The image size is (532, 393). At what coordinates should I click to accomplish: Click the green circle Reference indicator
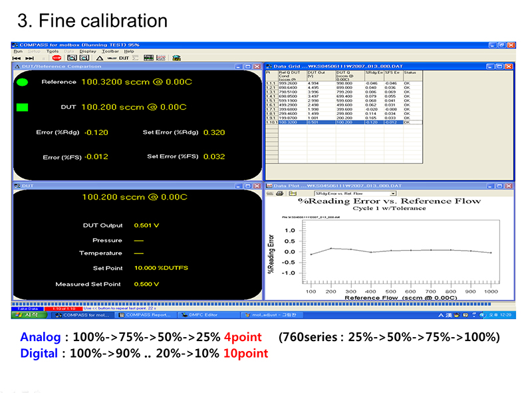(x=22, y=82)
